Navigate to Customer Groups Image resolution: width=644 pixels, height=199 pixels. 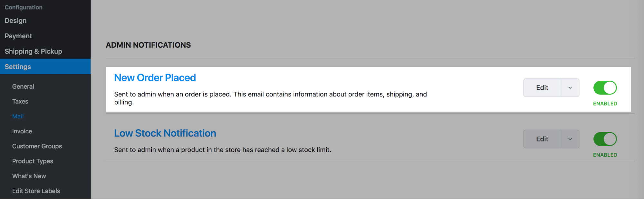(x=37, y=146)
